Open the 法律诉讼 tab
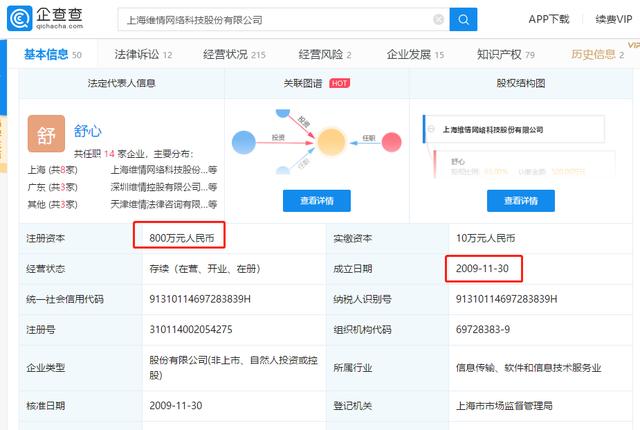 pos(143,54)
